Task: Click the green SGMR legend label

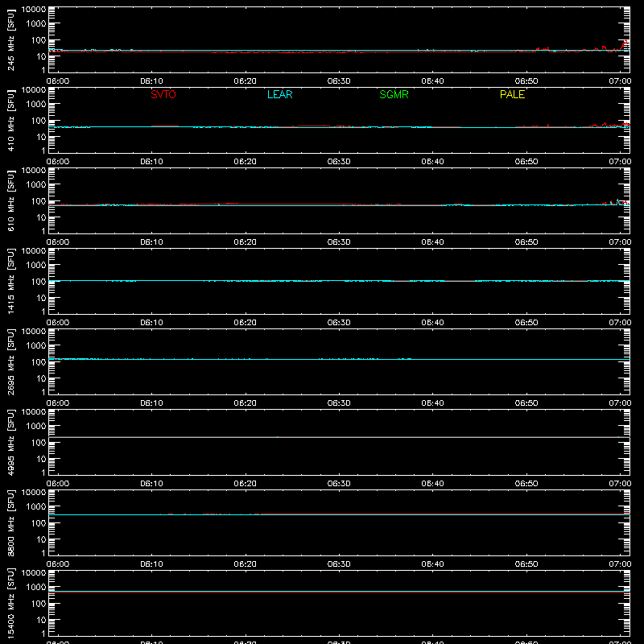Action: point(394,94)
